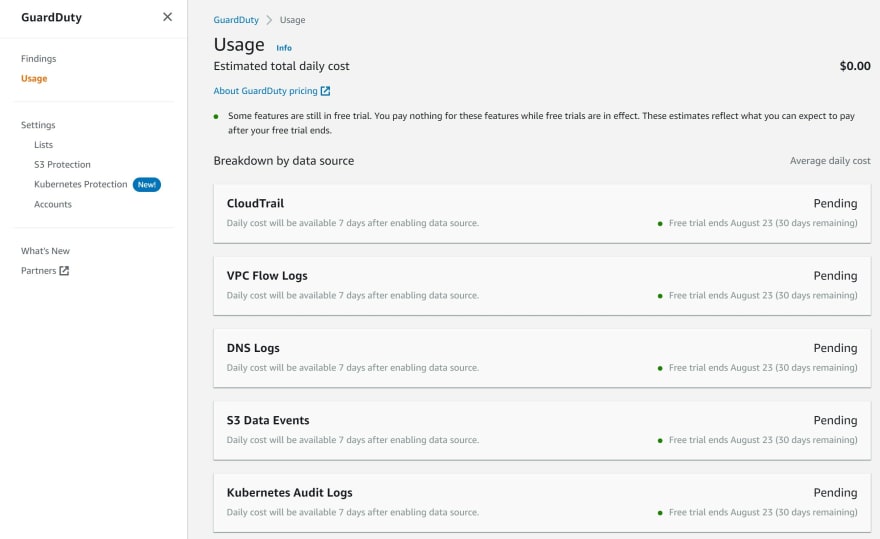Open Accounts settings
Screen dimensions: 880x539
coord(53,204)
